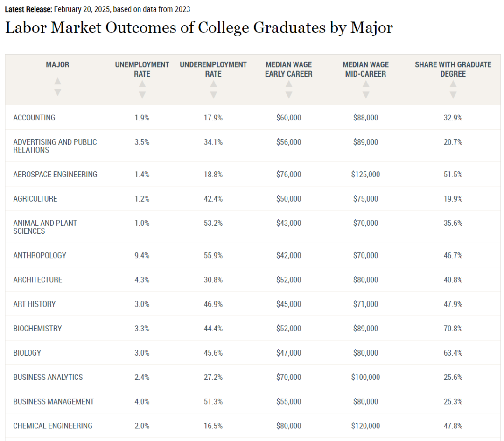
Task: Sort Median Wage Mid-Career ascending arrow
Action: coord(366,84)
